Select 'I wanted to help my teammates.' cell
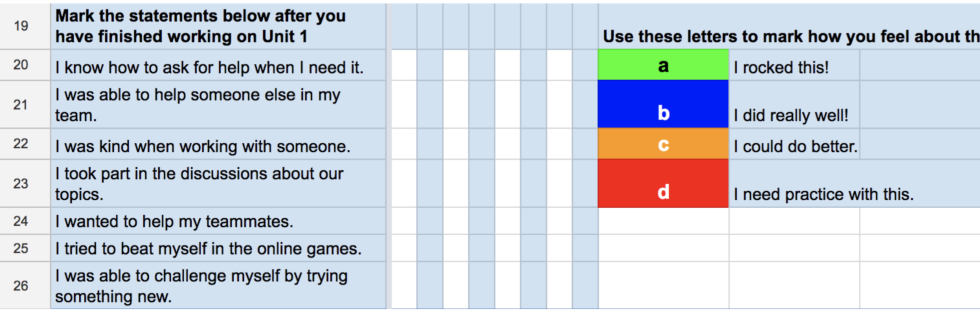The image size is (980, 314). 218,221
